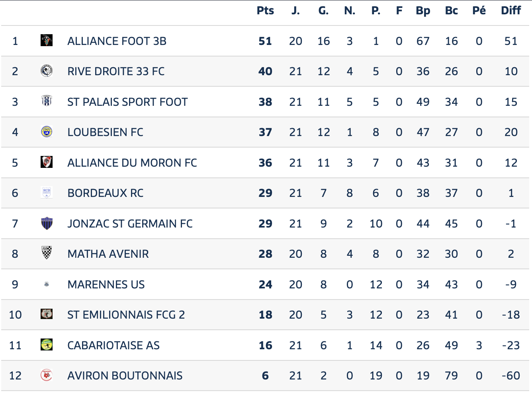Viewport: 532px width, 397px height.
Task: Click the Diff column header
Action: (511, 11)
